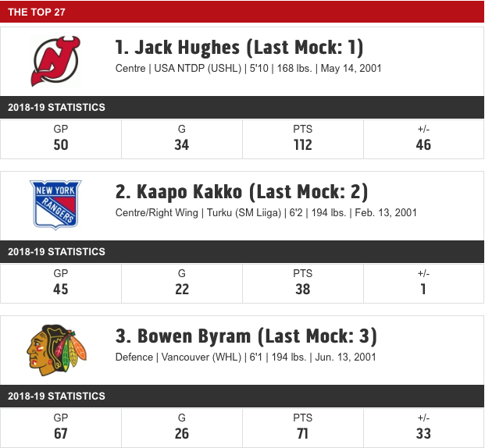Click Jack Hughes' plus-minus value 46
The image size is (485, 448).
tap(423, 145)
